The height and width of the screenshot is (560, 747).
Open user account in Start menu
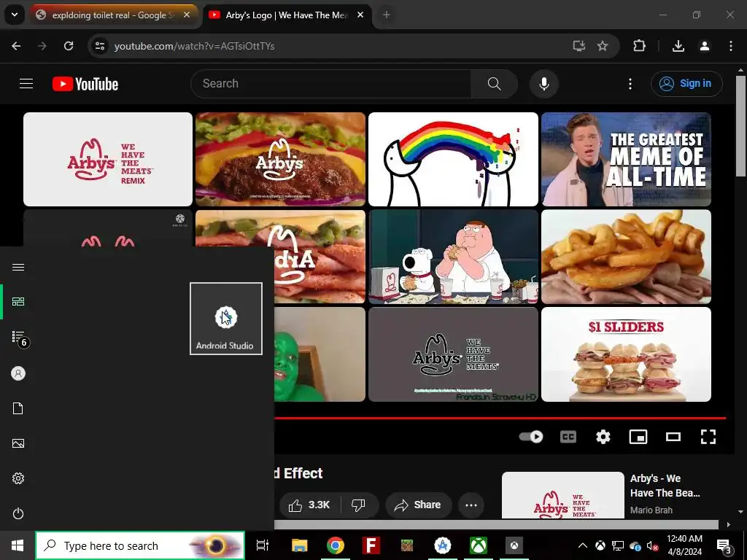coord(18,373)
